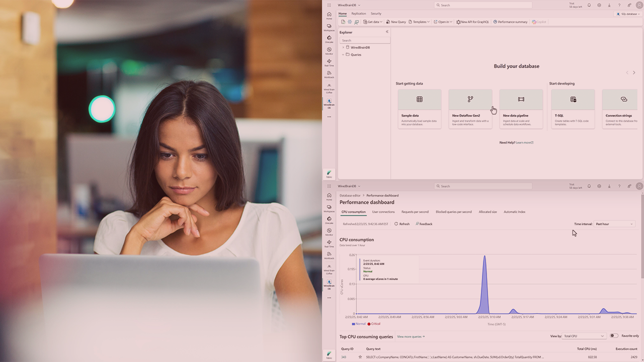This screenshot has height=362, width=644.
Task: Collapse the Explorer pane with the double-chevron icon
Action: [387, 32]
